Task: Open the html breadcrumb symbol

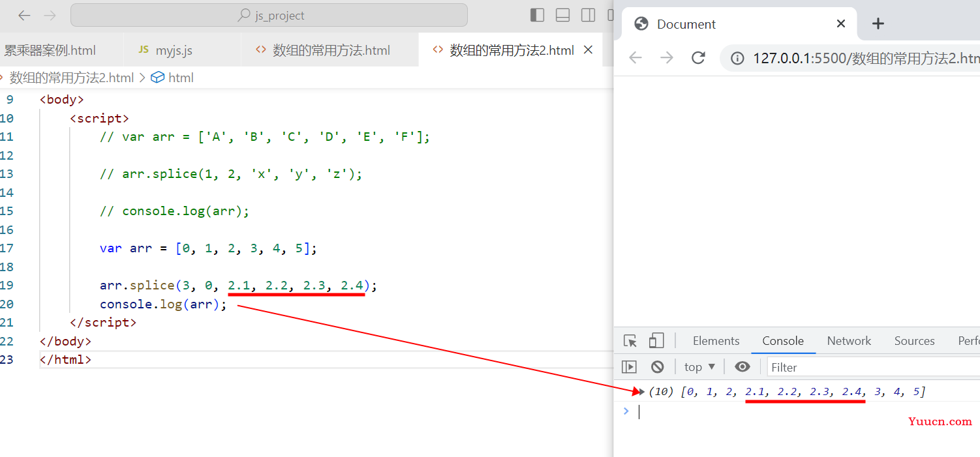Action: click(x=181, y=78)
